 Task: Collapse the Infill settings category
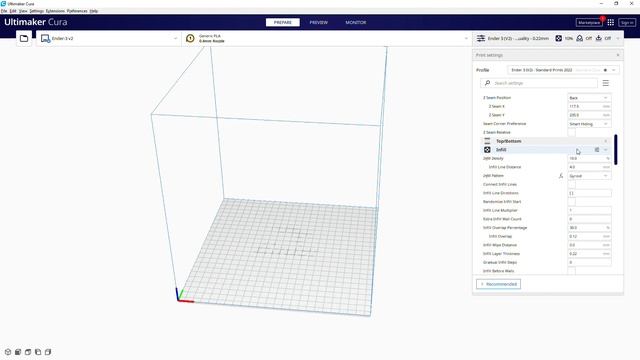(x=606, y=150)
